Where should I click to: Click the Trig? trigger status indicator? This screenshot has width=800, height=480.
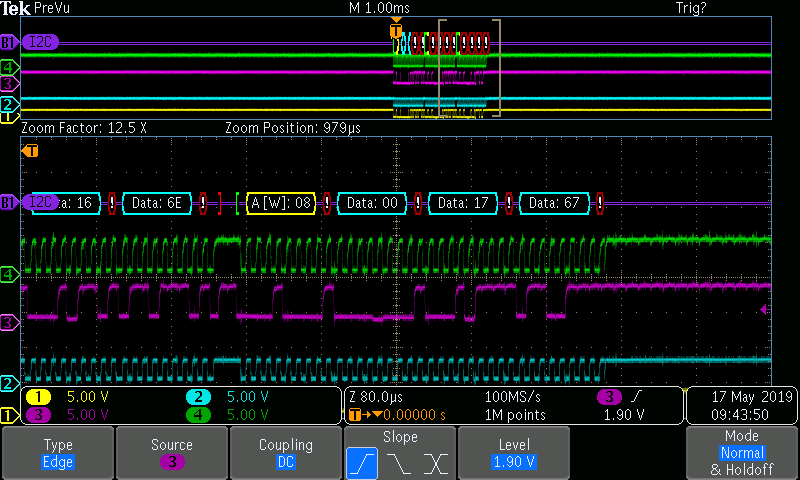pyautogui.click(x=691, y=8)
